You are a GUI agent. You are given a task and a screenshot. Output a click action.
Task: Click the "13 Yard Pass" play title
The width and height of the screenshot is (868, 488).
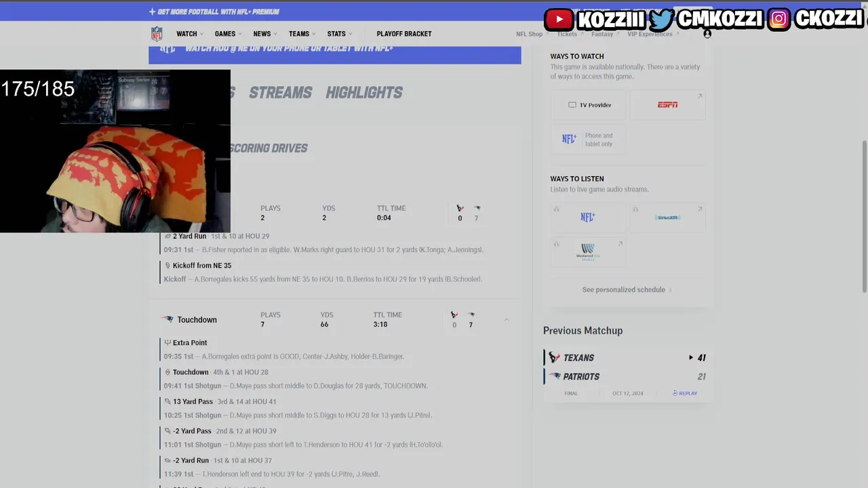(193, 402)
